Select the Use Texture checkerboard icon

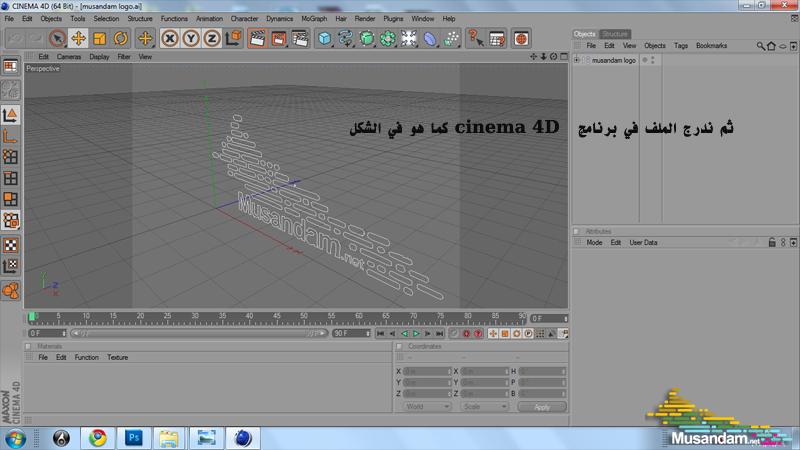[11, 245]
